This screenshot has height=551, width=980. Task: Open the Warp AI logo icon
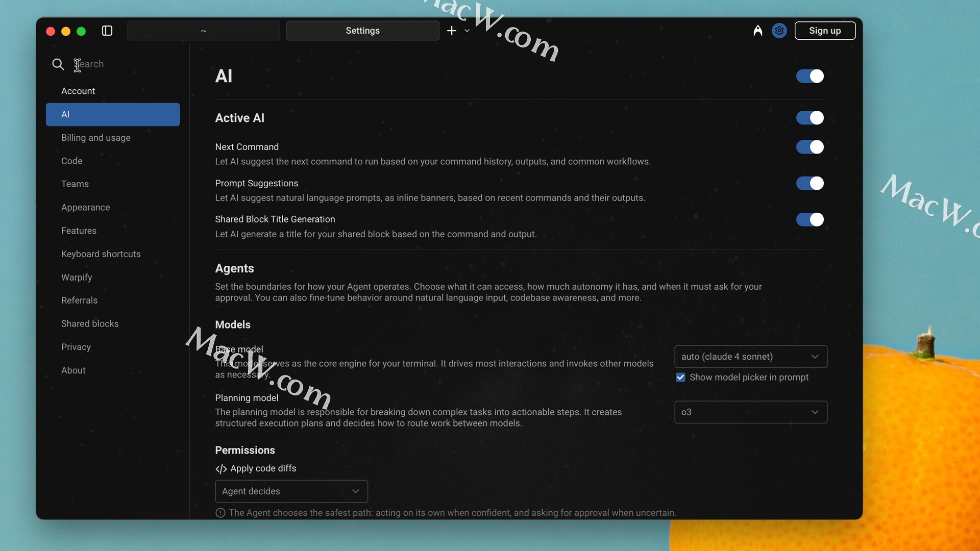click(758, 31)
